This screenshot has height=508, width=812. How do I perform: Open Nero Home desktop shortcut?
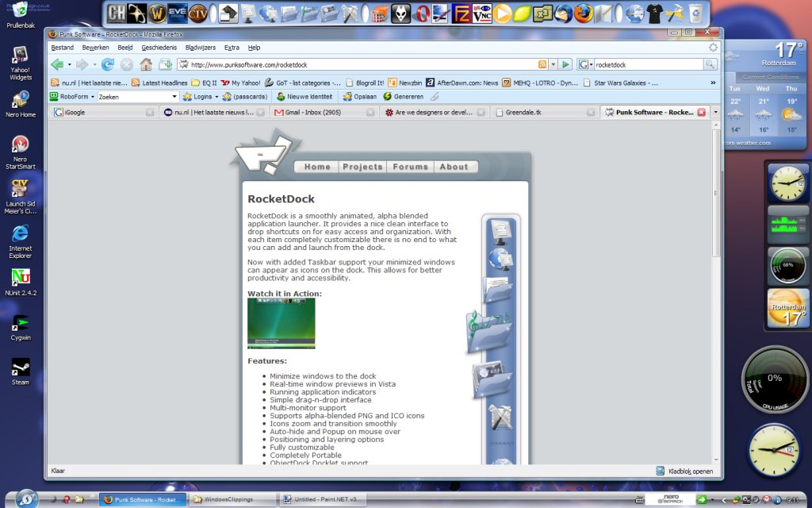point(21,105)
